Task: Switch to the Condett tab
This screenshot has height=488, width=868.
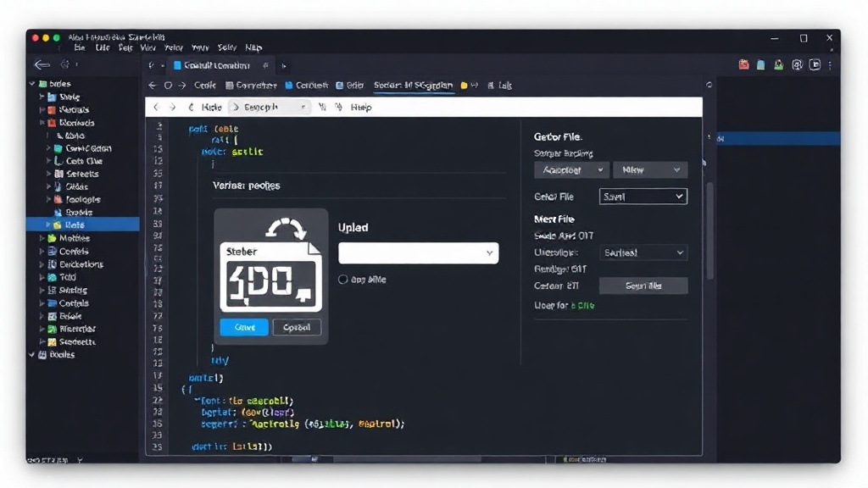Action: click(306, 86)
